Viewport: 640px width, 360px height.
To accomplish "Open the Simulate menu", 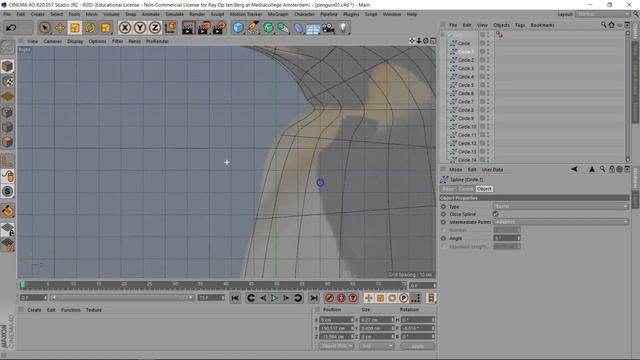I will [x=174, y=14].
